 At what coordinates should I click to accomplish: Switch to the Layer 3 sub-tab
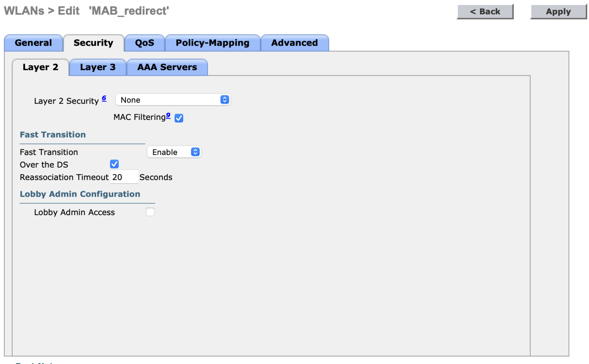98,67
